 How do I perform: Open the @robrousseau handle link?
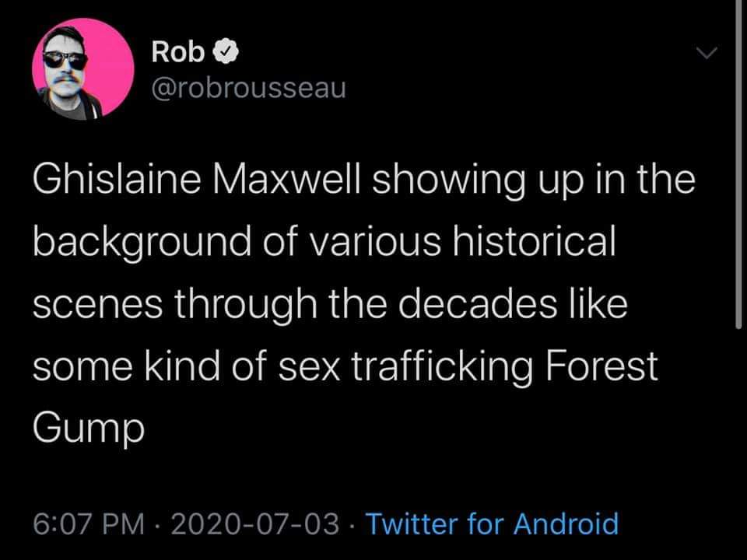(x=247, y=89)
